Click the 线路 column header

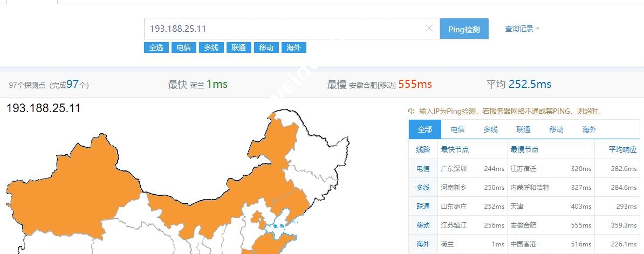[x=423, y=149]
